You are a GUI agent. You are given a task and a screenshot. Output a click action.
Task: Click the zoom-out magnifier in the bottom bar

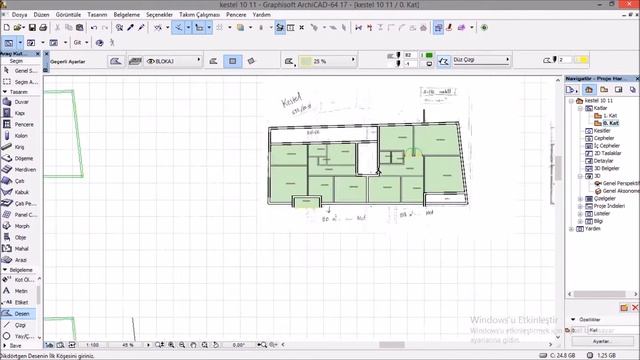[x=182, y=345]
